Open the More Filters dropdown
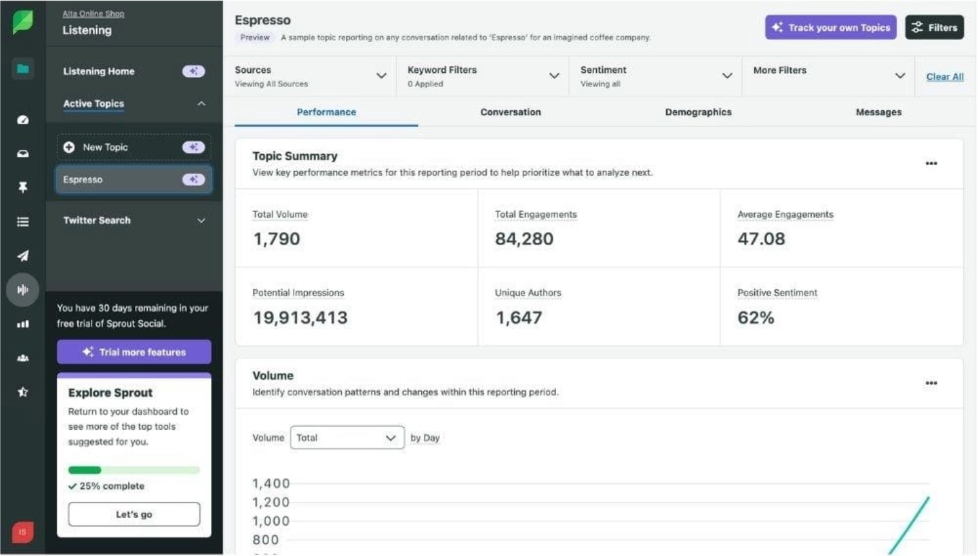Image resolution: width=980 pixels, height=556 pixels. [829, 76]
